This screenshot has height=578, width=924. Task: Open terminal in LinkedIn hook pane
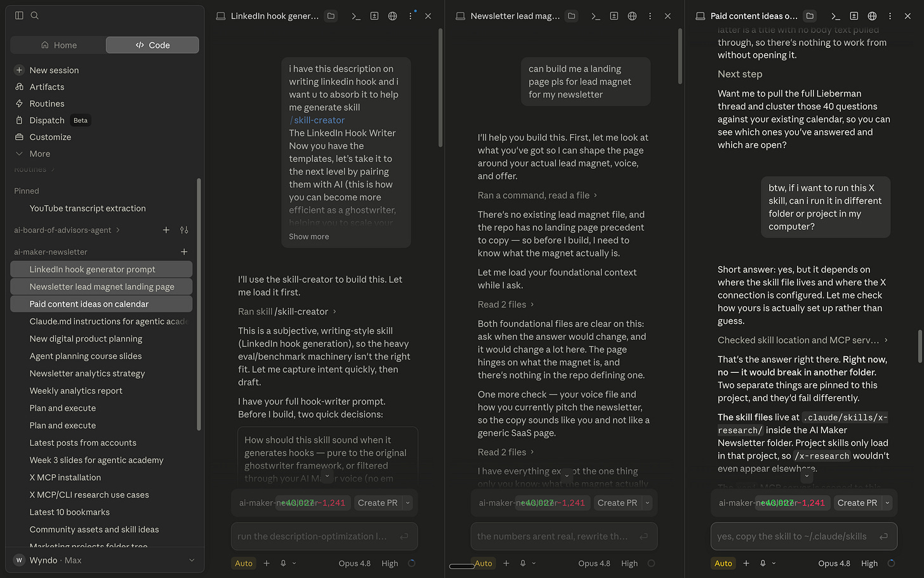(x=356, y=16)
